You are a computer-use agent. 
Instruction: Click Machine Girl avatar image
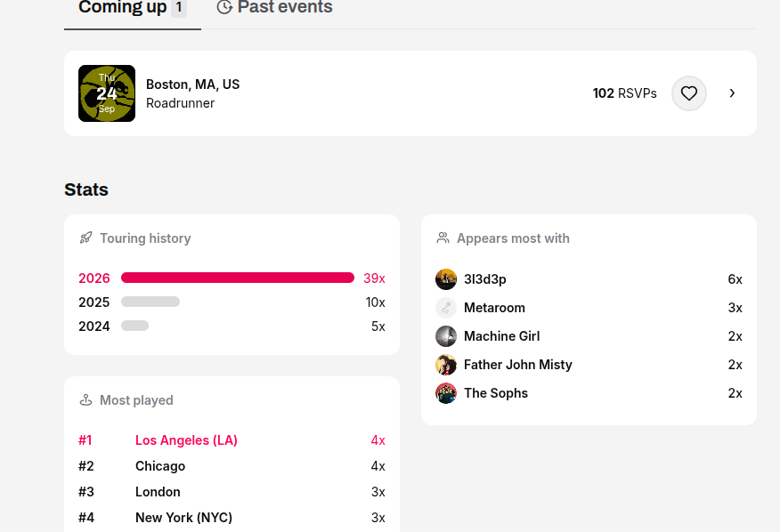click(x=446, y=336)
